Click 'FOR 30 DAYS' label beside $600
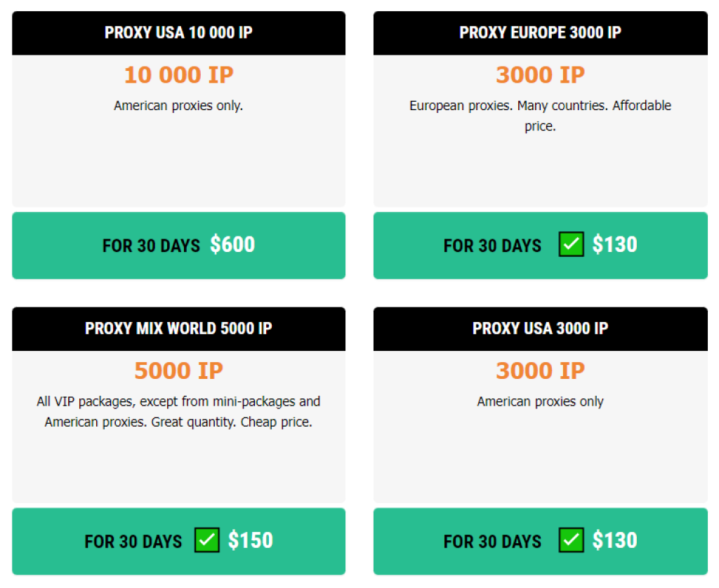Screen dimensions: 719x588 151,246
